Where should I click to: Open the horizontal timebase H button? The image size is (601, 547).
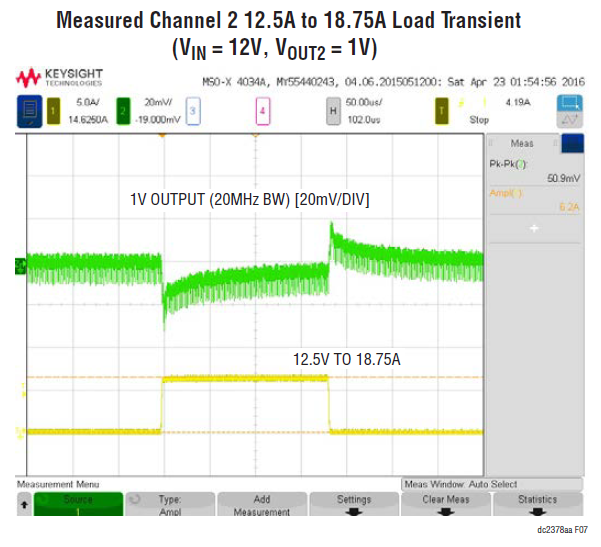click(x=331, y=110)
